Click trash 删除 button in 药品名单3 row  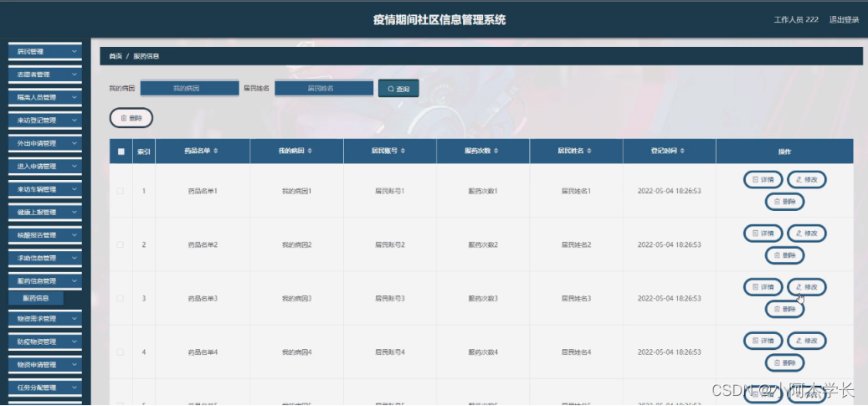pyautogui.click(x=784, y=309)
